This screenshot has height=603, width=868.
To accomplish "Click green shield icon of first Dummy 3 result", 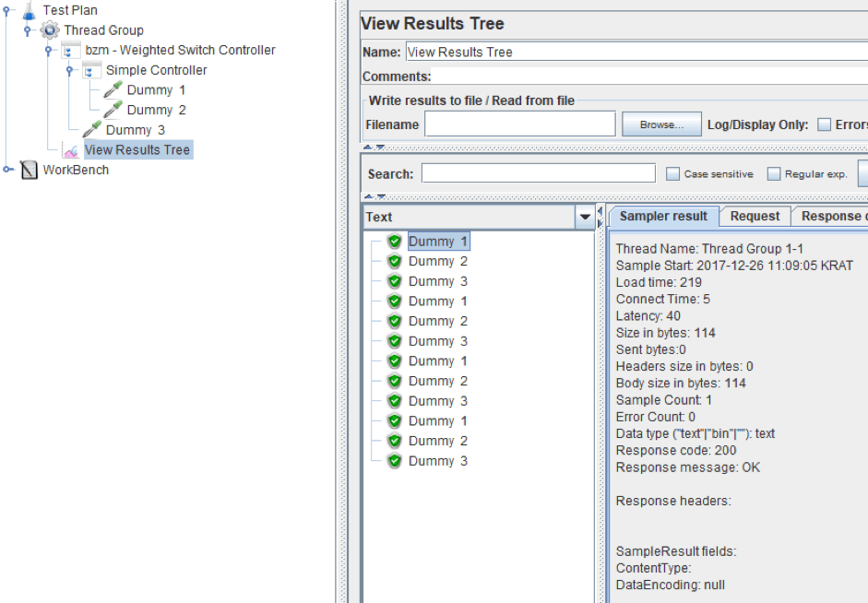I will 395,281.
